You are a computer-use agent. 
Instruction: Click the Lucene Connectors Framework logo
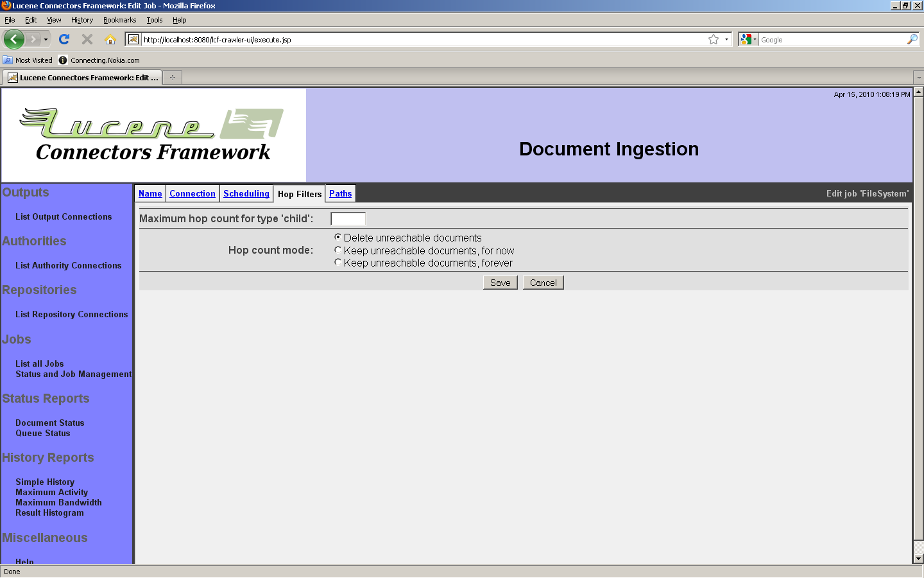(153, 135)
